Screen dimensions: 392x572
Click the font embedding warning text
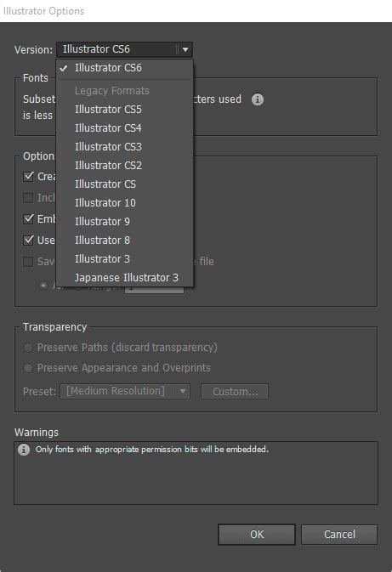pyautogui.click(x=152, y=450)
